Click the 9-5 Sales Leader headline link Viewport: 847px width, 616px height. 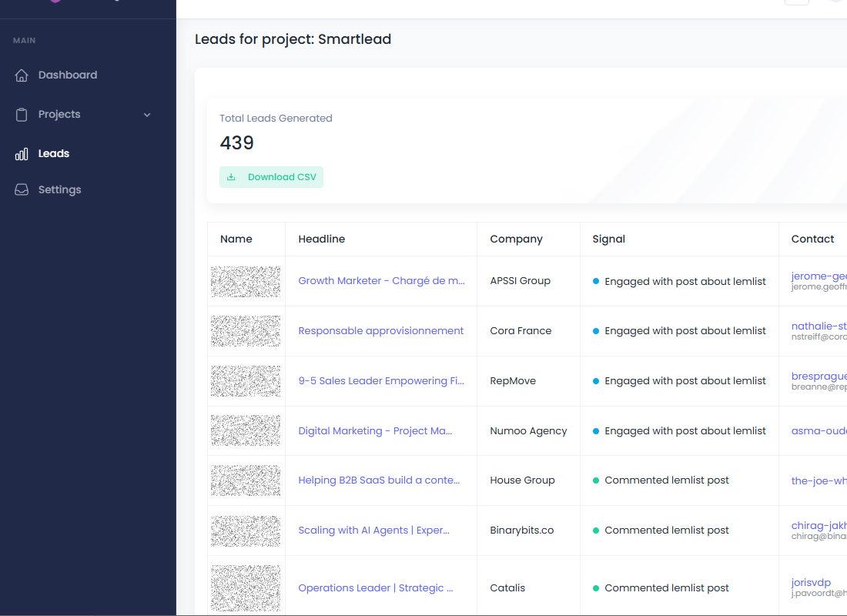click(x=381, y=381)
